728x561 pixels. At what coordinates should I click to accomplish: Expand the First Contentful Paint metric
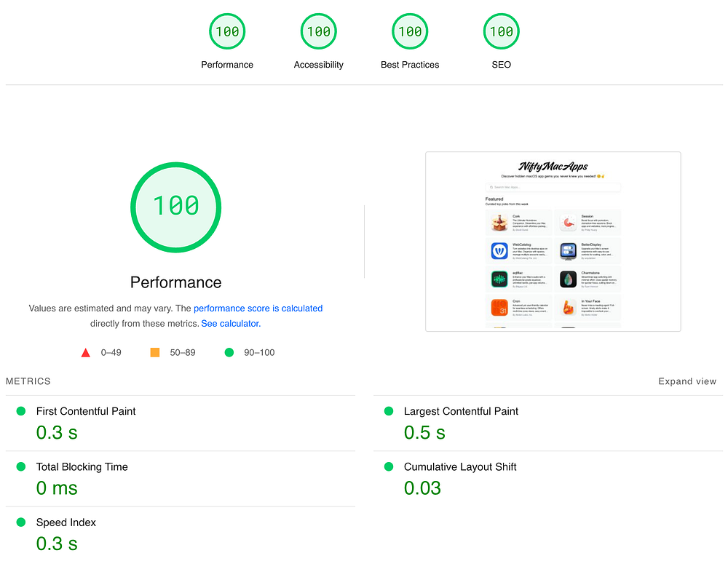(180, 423)
